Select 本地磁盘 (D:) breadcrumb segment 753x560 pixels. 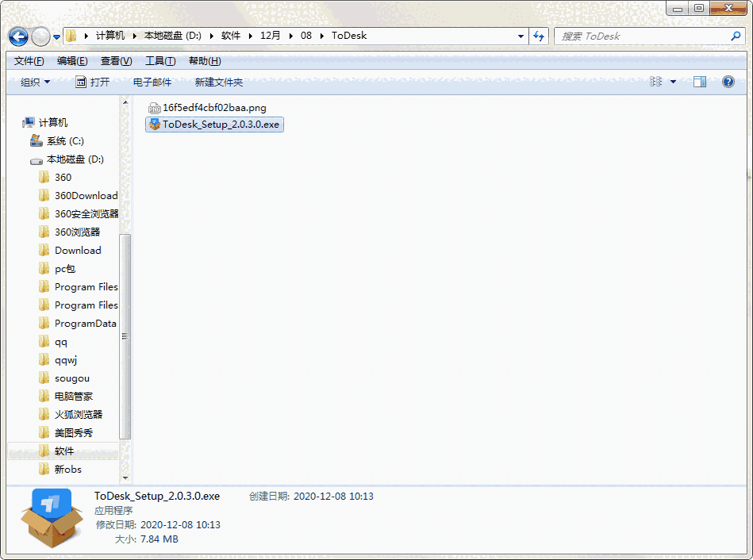point(173,36)
